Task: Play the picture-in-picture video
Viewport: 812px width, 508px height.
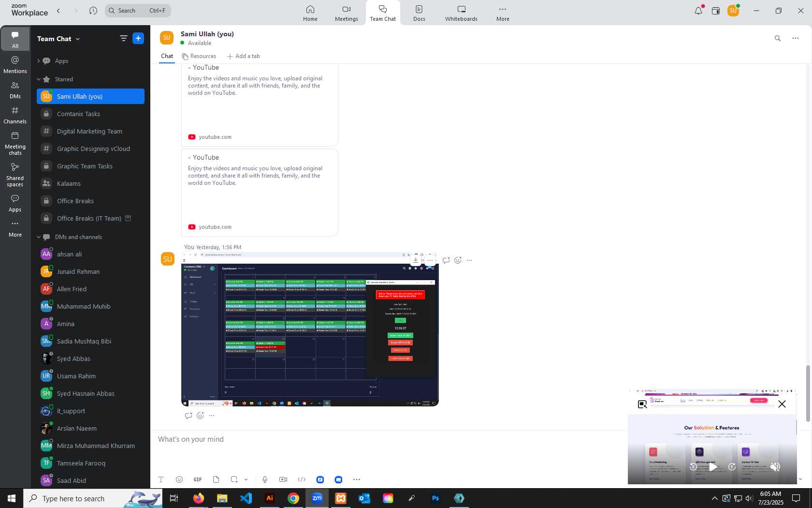Action: [x=713, y=467]
